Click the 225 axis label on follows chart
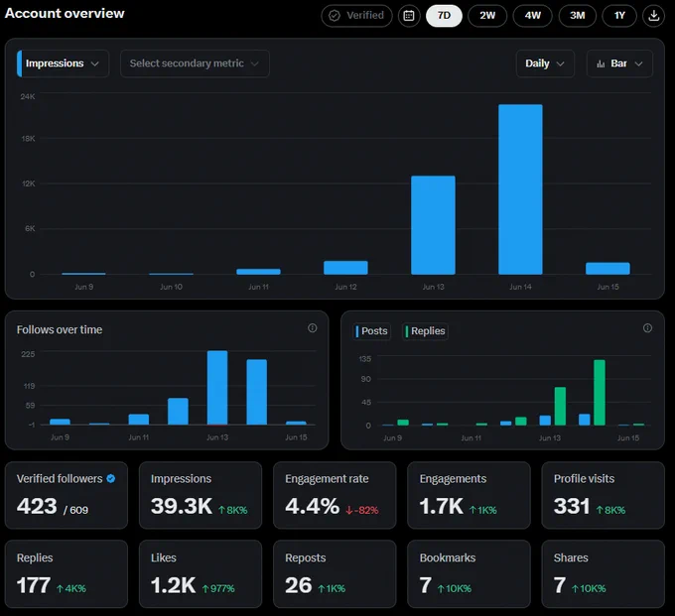This screenshot has width=675, height=616. coord(28,354)
